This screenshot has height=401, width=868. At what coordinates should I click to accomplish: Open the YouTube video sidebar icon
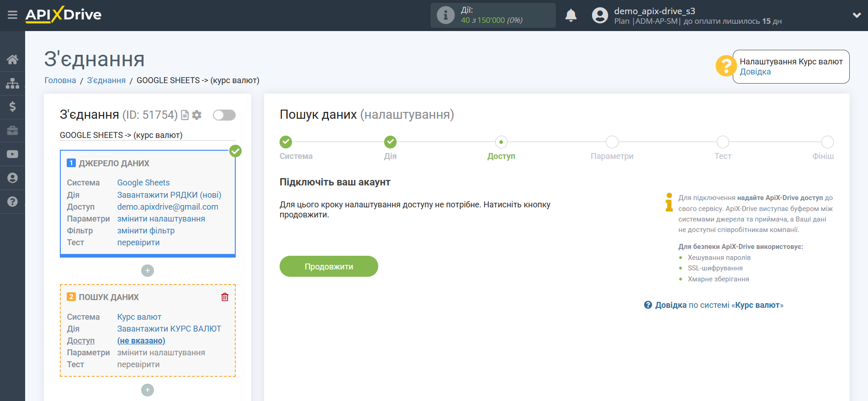click(12, 154)
